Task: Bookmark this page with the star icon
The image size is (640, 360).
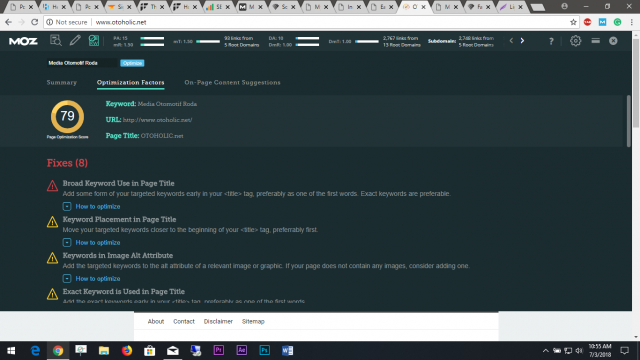Action: click(573, 22)
